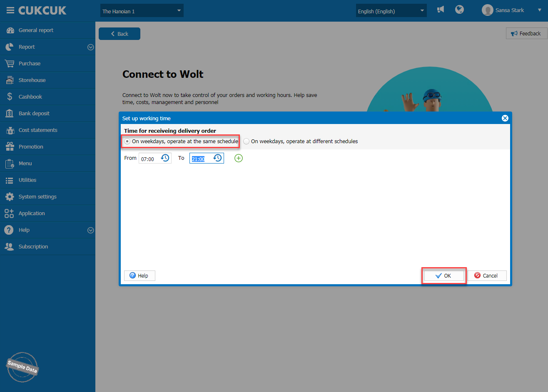Confirm working time with OK button
The width and height of the screenshot is (548, 392).
pyautogui.click(x=444, y=275)
